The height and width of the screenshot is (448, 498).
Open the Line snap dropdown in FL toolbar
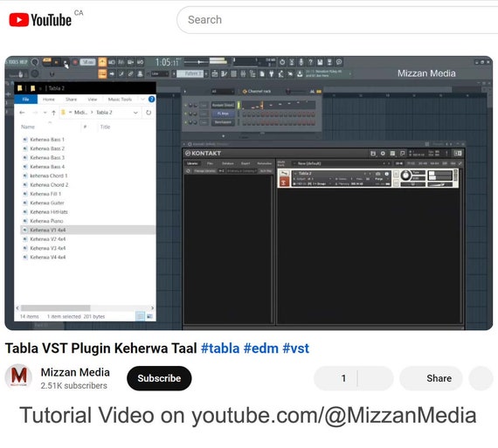point(159,74)
